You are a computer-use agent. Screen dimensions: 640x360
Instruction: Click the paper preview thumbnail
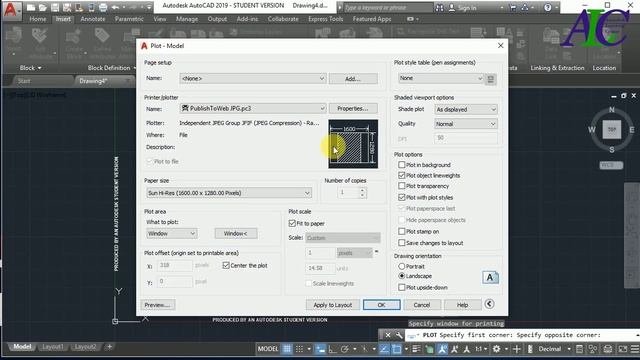[353, 144]
